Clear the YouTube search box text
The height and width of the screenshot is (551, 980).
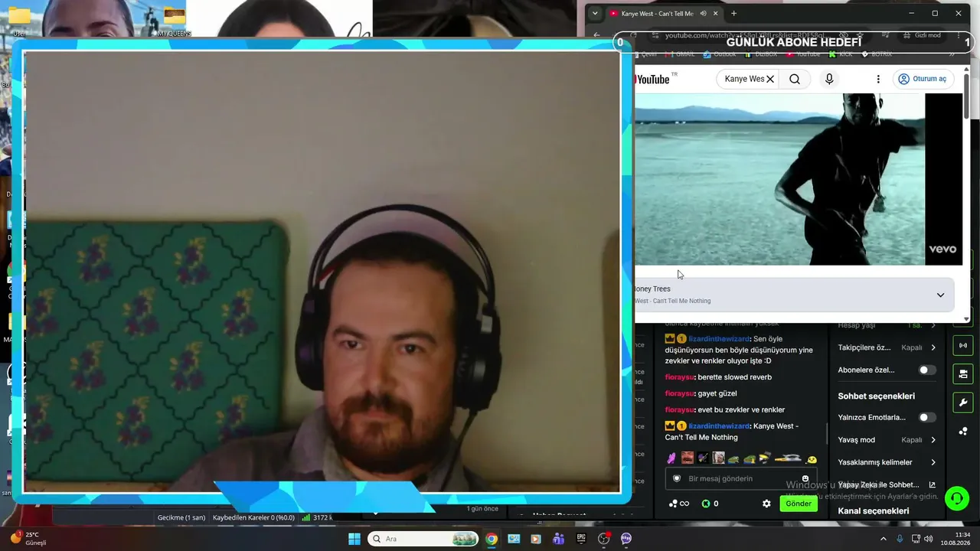coord(770,79)
